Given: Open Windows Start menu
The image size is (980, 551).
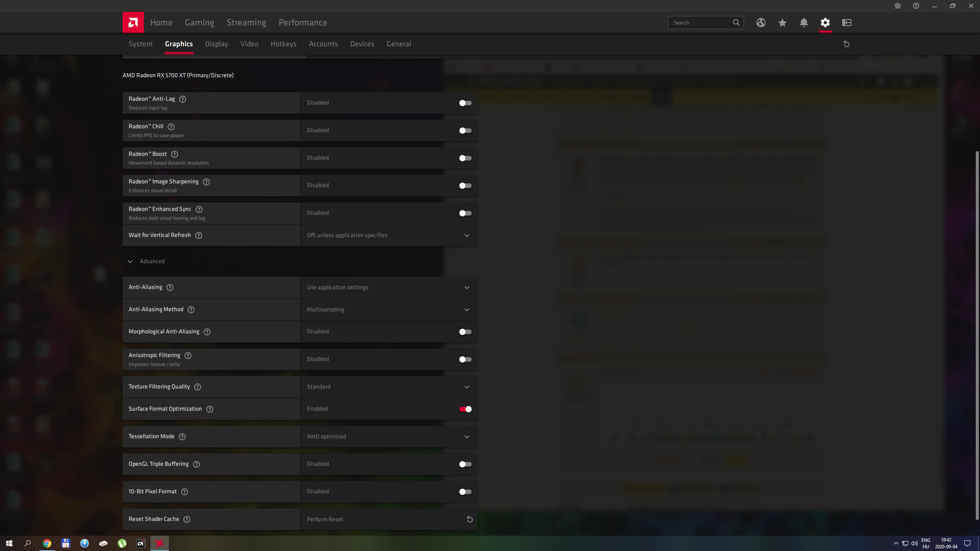Looking at the screenshot, I should coord(9,543).
